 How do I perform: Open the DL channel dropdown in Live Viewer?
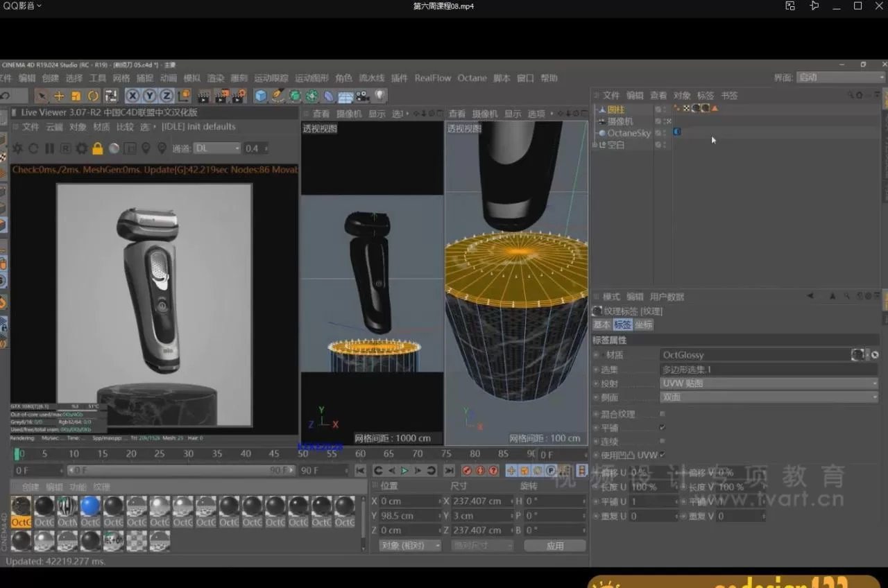pyautogui.click(x=216, y=148)
